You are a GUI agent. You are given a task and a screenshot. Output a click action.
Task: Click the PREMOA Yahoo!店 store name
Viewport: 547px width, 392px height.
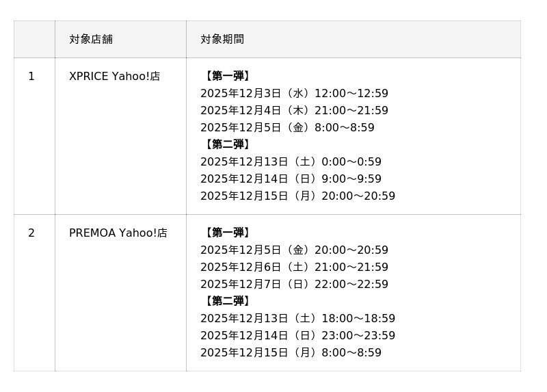pyautogui.click(x=118, y=233)
